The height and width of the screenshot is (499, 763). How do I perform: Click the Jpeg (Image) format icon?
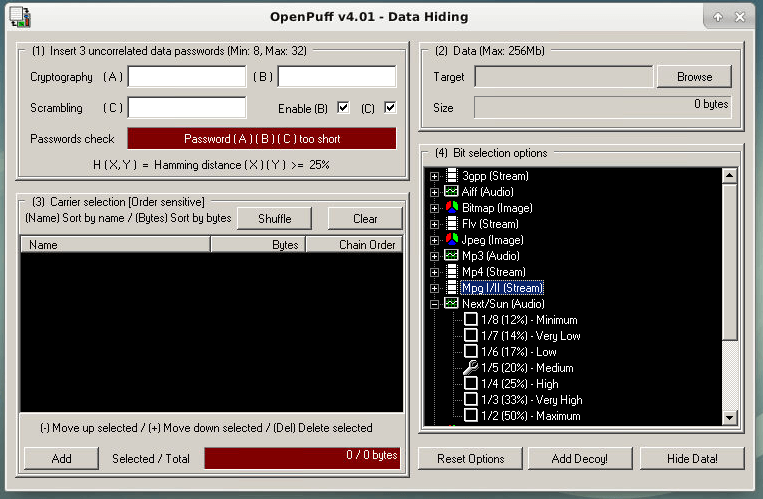click(x=452, y=240)
